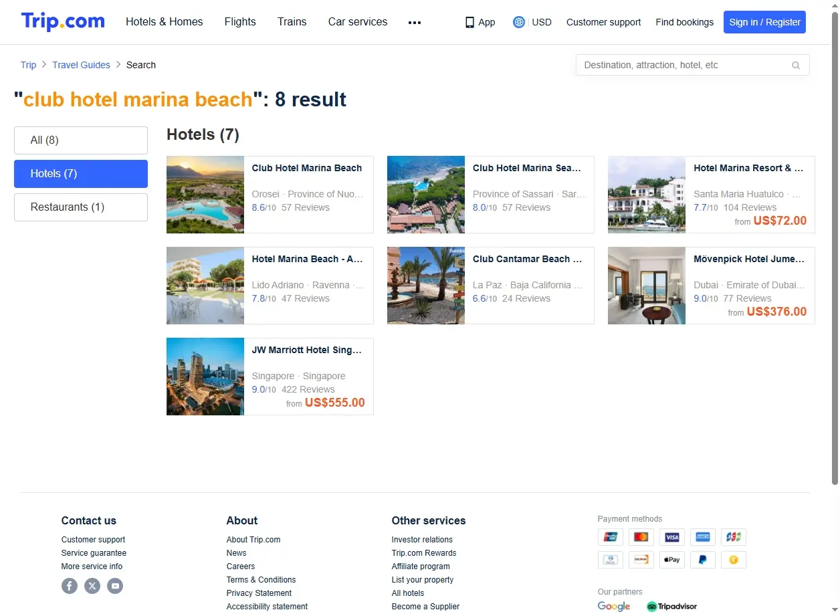
Task: Open List your property footer link
Action: (x=423, y=580)
